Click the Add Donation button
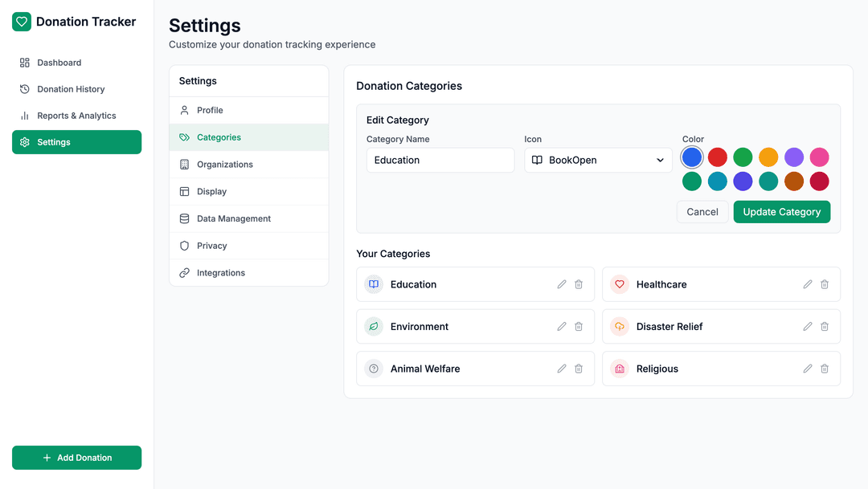 click(x=76, y=458)
